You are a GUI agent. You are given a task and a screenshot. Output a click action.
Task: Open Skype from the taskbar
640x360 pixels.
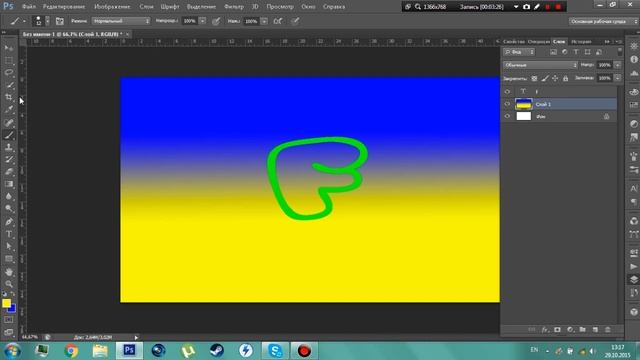coord(275,351)
